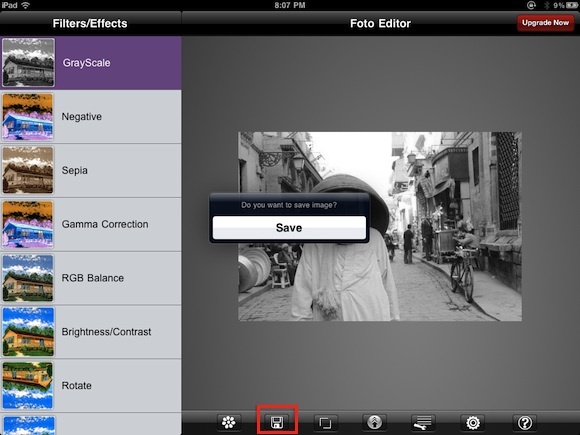Tap the upload share arrow icon
The image size is (580, 435).
374,422
